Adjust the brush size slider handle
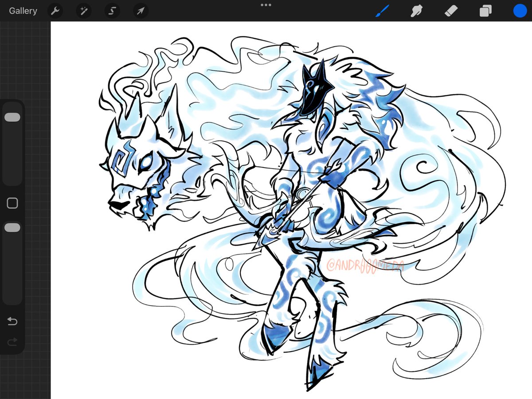The image size is (532, 399). [12, 117]
